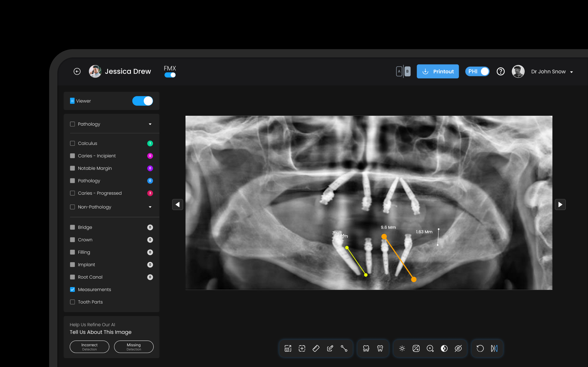Go to next image with right arrow
This screenshot has height=367, width=588.
(x=560, y=204)
